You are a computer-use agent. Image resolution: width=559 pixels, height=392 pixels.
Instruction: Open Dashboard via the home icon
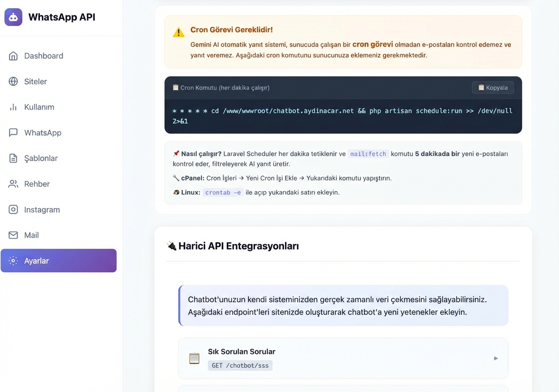pyautogui.click(x=14, y=56)
